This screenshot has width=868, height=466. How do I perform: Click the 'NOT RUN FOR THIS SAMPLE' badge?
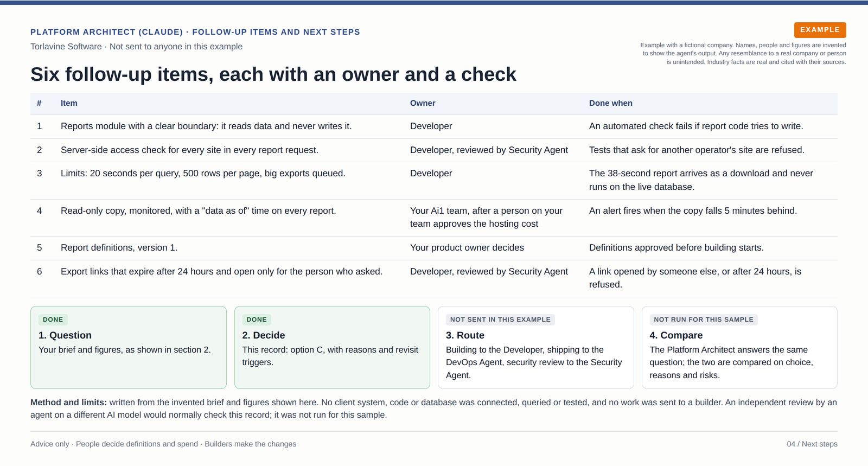tap(704, 320)
